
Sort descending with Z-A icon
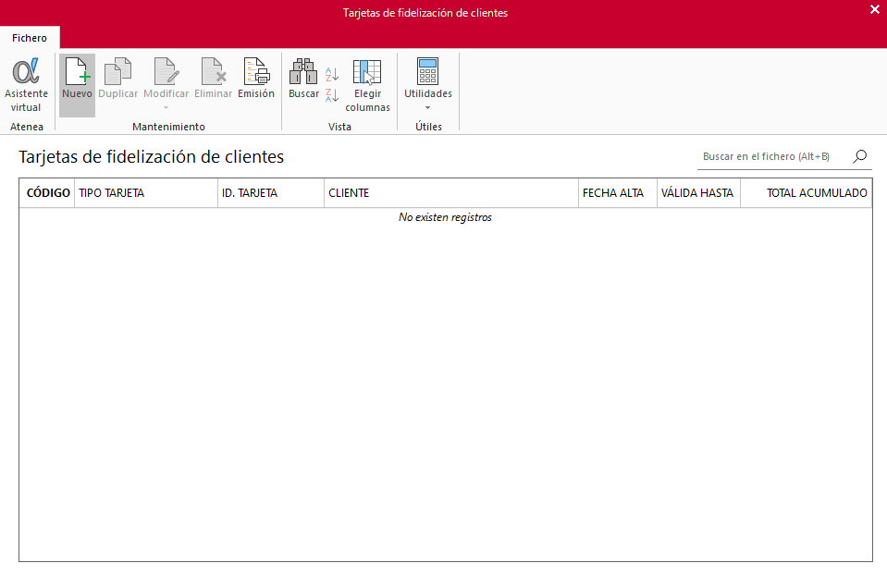(332, 95)
